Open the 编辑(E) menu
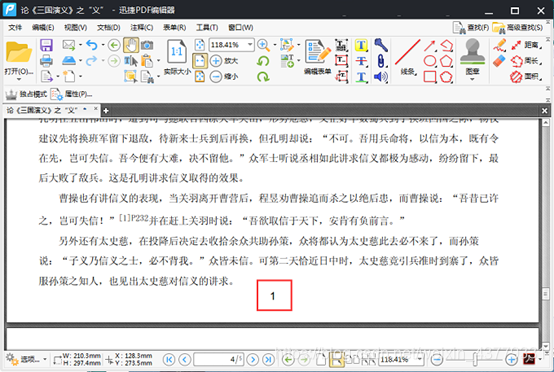 [43, 28]
